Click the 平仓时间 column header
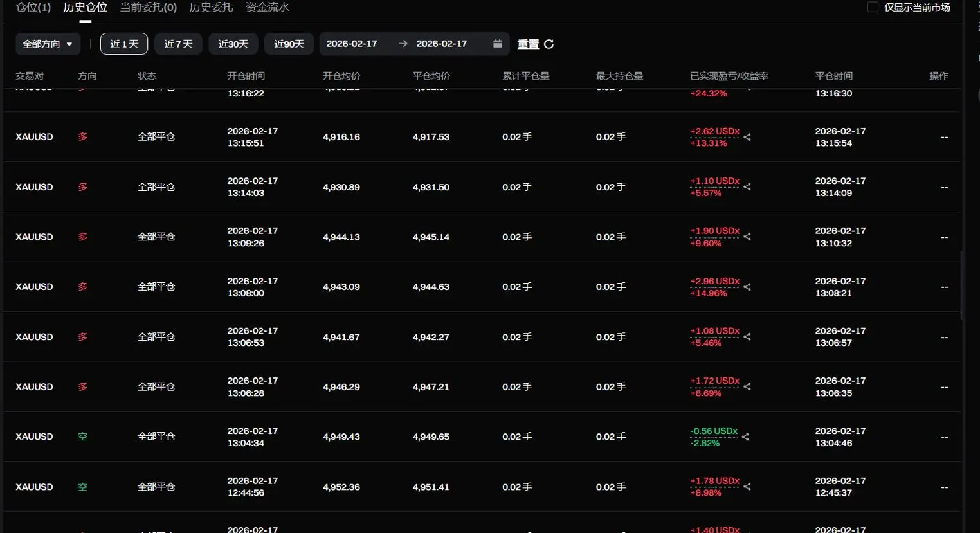980x533 pixels. [834, 76]
